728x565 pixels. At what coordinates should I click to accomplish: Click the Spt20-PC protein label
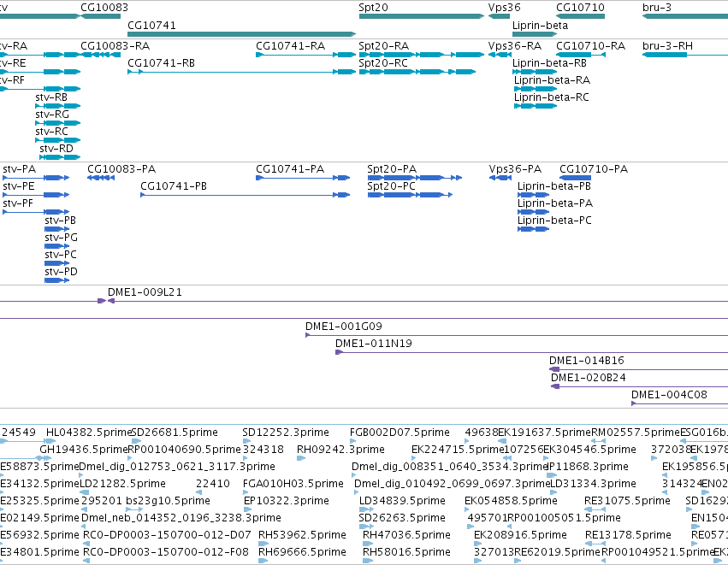[391, 186]
